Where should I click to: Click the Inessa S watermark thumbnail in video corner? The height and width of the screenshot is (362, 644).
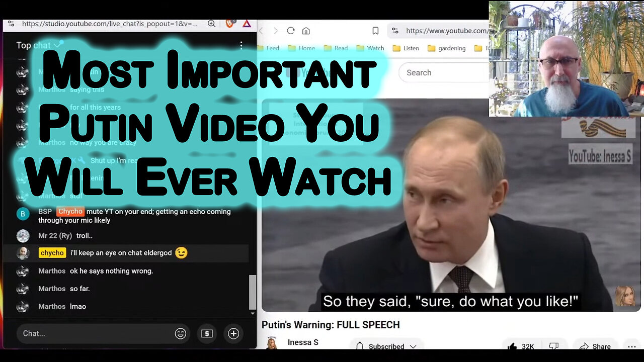click(625, 296)
